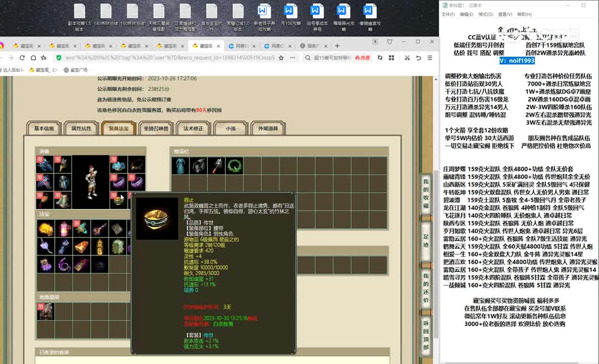Open a new browser tab

[337, 46]
